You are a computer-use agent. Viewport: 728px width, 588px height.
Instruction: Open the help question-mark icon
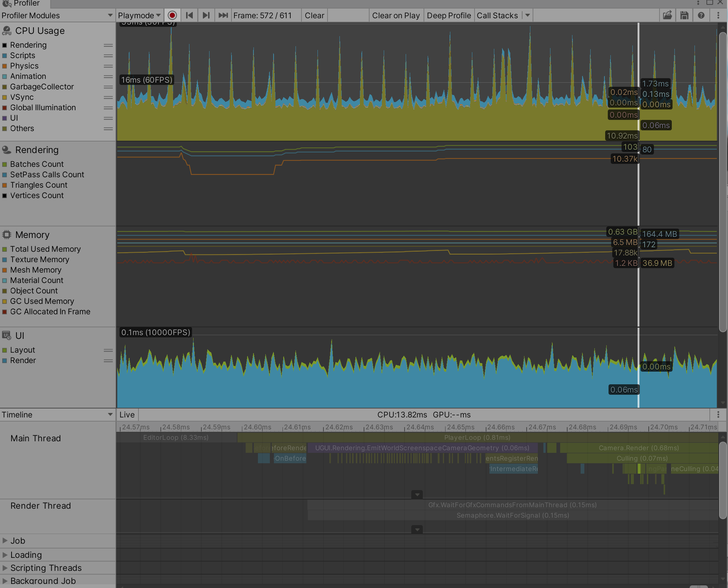pyautogui.click(x=701, y=15)
